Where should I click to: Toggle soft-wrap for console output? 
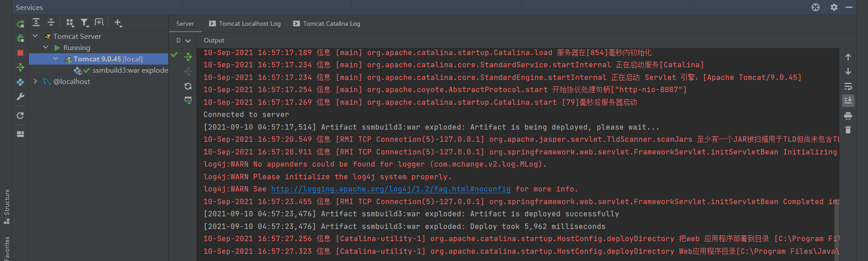pos(848,86)
